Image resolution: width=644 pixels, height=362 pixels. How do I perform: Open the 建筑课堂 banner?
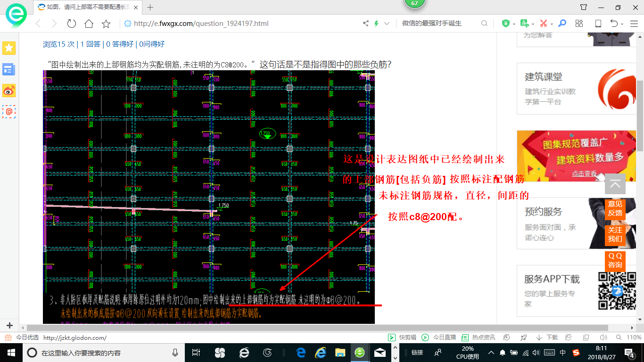tap(577, 89)
